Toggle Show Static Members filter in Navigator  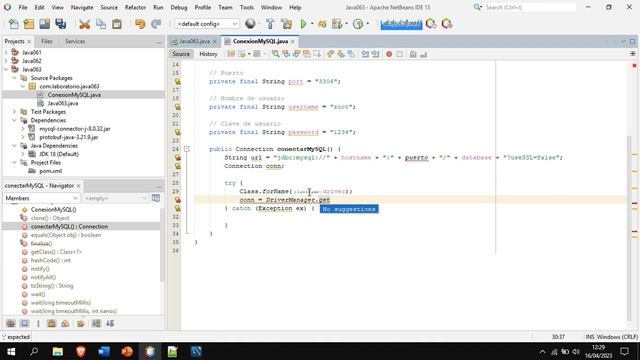(38, 323)
